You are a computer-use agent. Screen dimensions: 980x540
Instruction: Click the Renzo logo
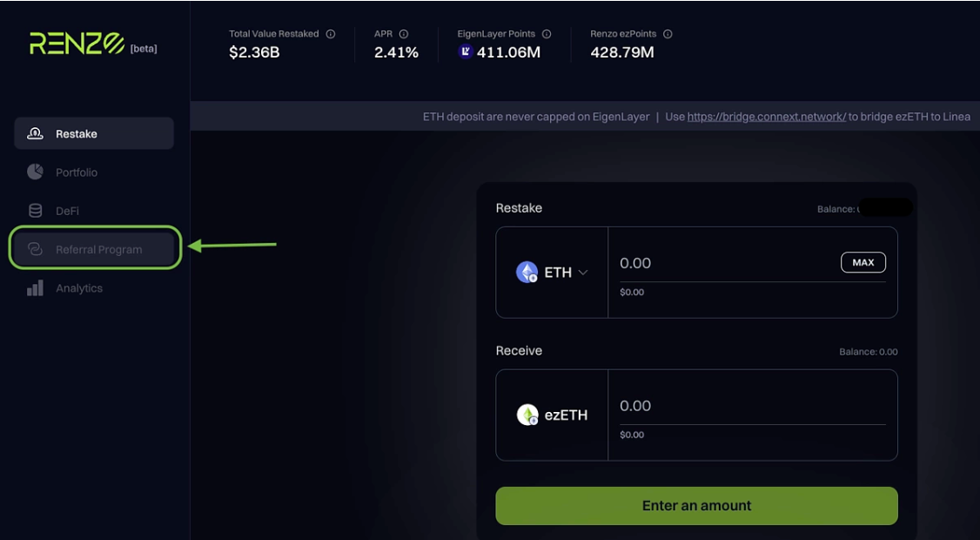pyautogui.click(x=77, y=44)
